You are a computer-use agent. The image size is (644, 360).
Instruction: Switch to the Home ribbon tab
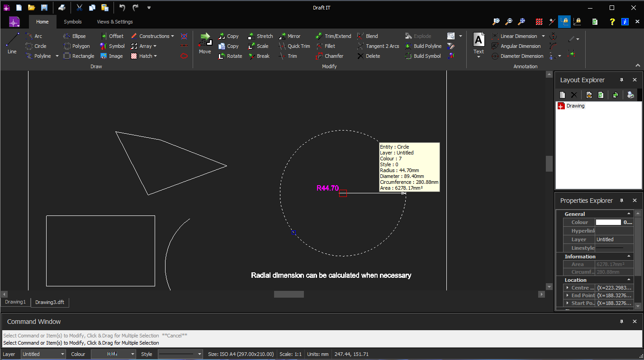pos(43,22)
